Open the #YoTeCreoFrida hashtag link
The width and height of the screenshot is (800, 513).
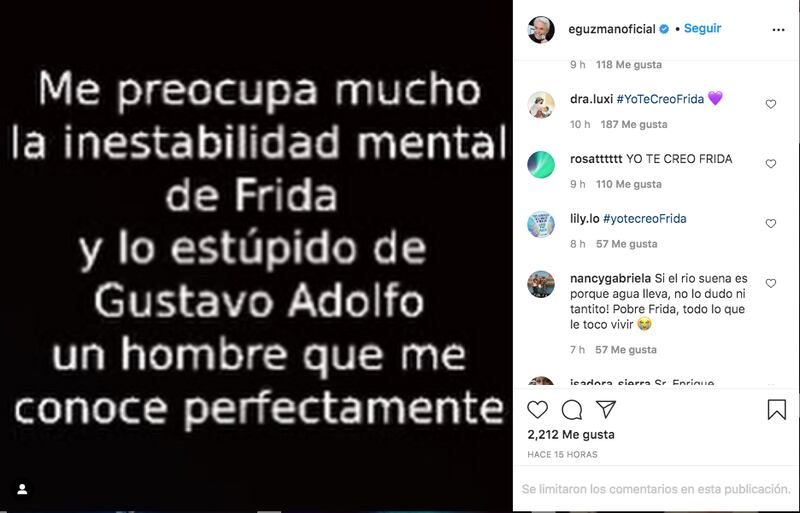point(660,99)
